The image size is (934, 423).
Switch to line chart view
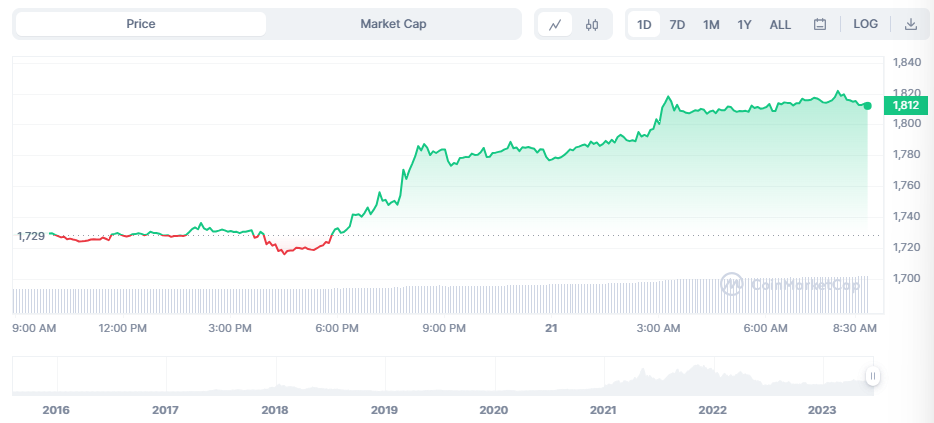pyautogui.click(x=555, y=24)
